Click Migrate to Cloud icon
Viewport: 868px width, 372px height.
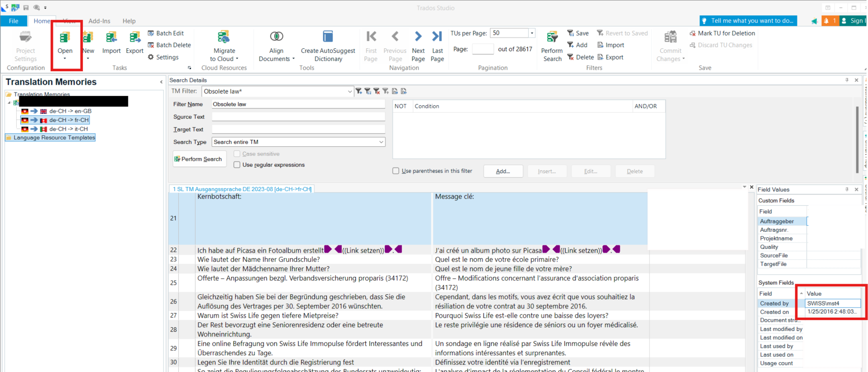coord(224,37)
